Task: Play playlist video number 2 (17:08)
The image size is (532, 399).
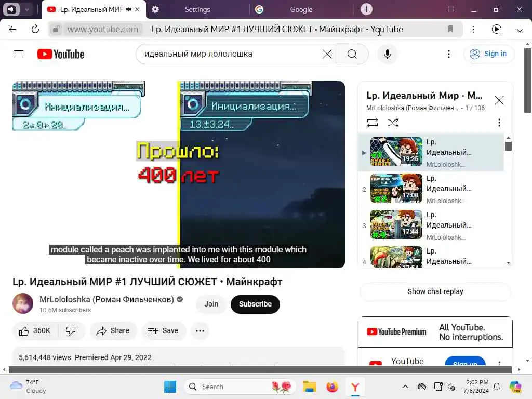Action: (x=431, y=189)
